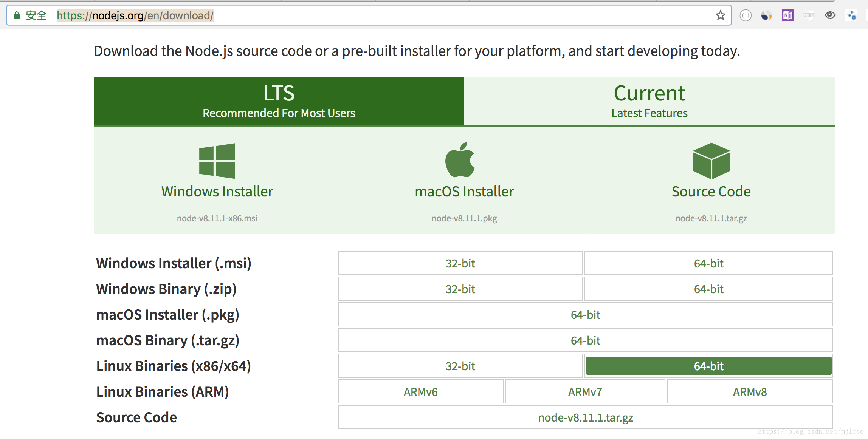Click the eye extension icon in toolbar
Viewport: 868px width, 439px height.
click(830, 15)
